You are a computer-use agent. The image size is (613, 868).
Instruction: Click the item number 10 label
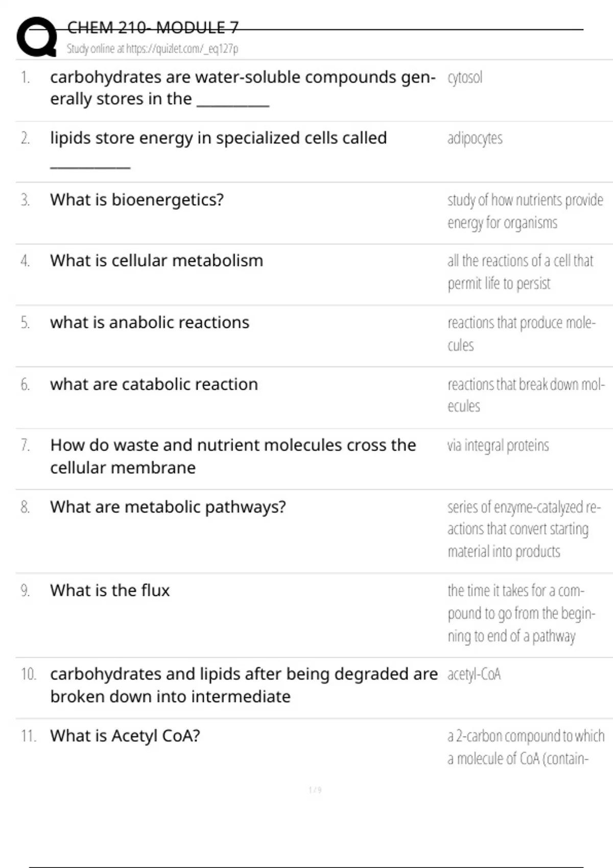pyautogui.click(x=29, y=674)
